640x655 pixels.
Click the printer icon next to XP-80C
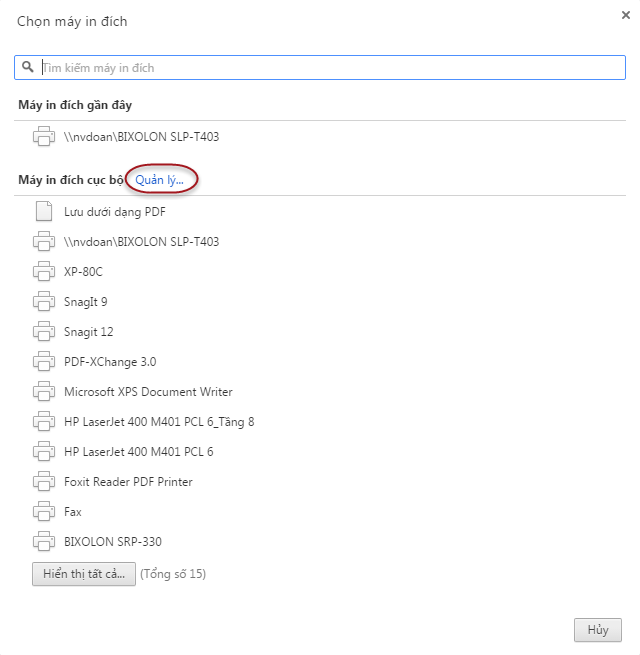pos(43,271)
